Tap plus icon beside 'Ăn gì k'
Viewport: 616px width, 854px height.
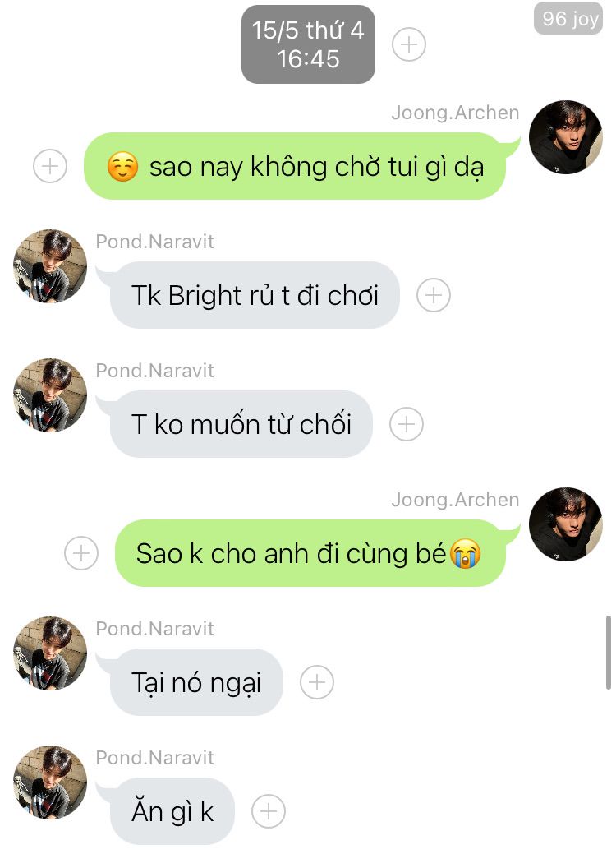tap(269, 811)
